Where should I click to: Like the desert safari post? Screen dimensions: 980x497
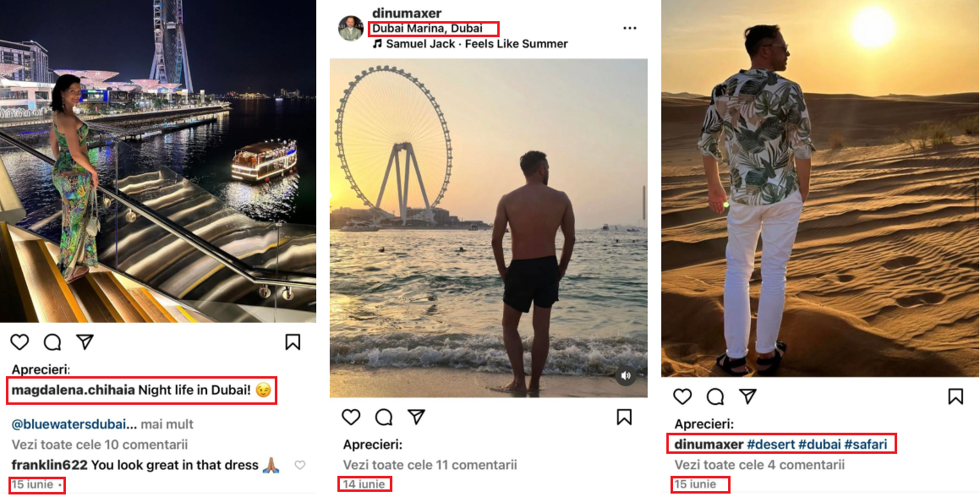[x=682, y=396]
